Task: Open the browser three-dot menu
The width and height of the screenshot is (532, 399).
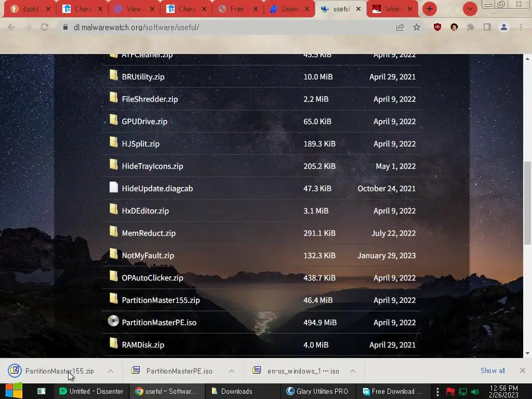Action: (x=521, y=27)
